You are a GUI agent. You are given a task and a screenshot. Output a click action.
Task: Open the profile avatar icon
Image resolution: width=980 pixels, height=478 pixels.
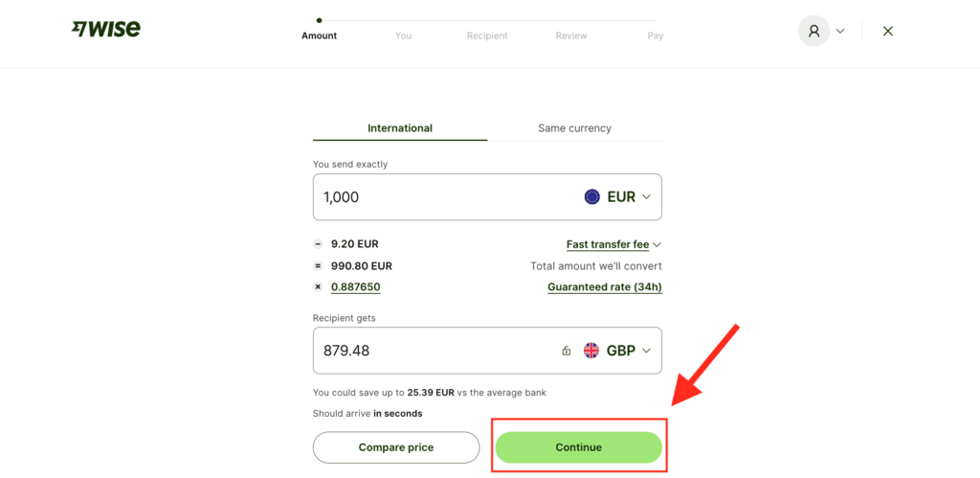tap(813, 31)
